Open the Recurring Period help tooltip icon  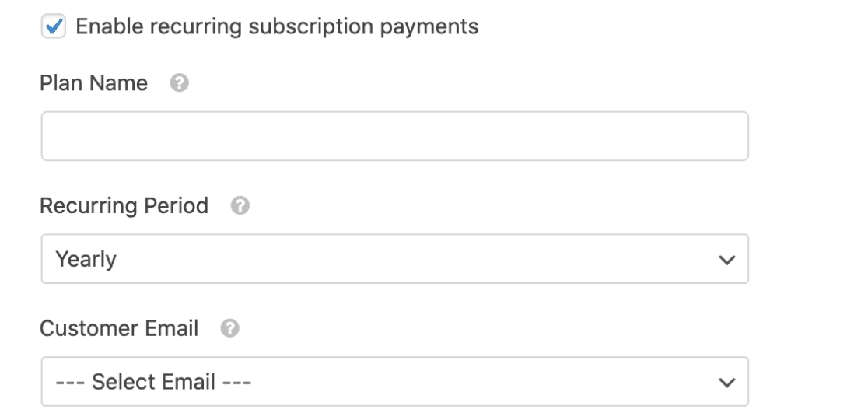[x=240, y=205]
